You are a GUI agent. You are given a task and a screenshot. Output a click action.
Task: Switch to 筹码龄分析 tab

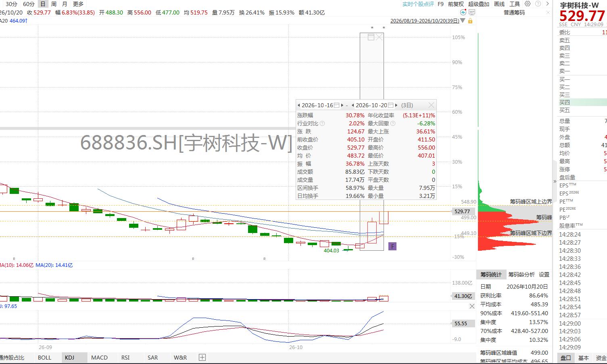pyautogui.click(x=521, y=275)
